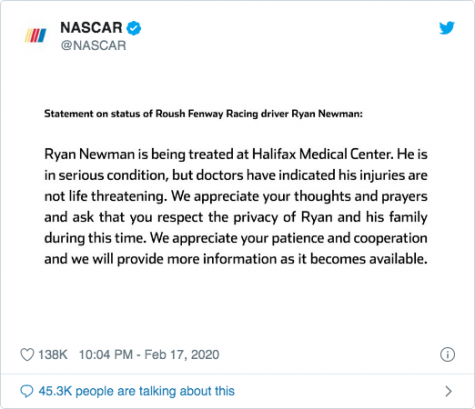Visit the @NASCAR handle link
This screenshot has width=475, height=409.
tap(93, 45)
